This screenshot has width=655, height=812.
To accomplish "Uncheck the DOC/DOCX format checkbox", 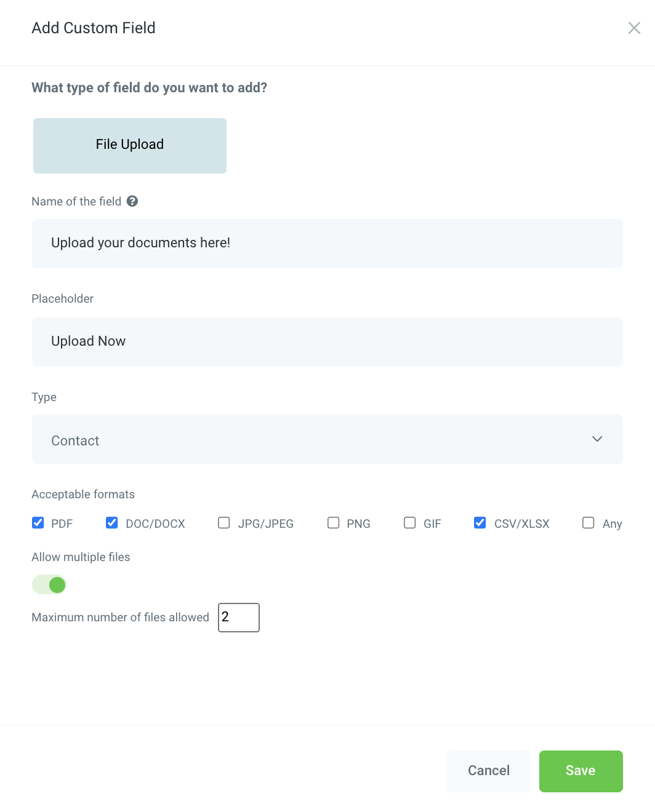I will click(x=112, y=523).
